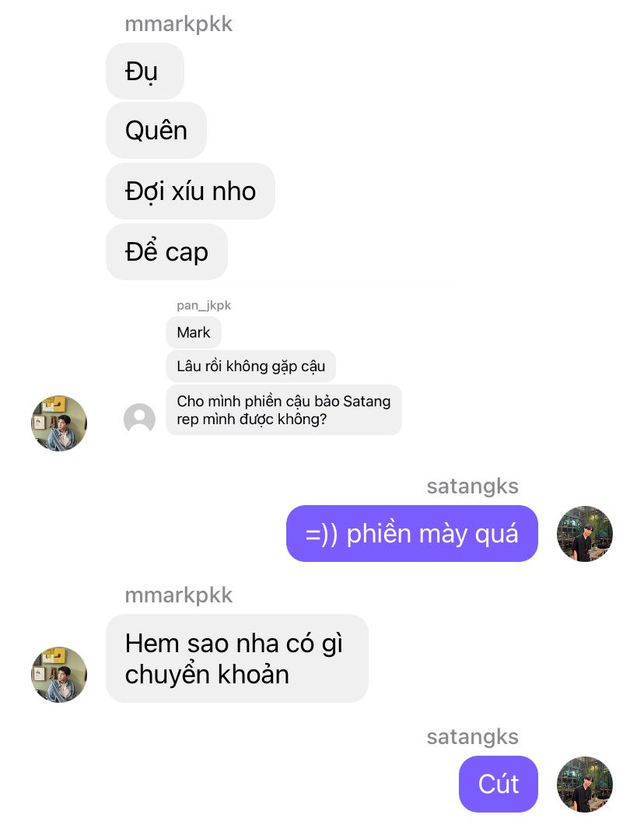Select the "Quên" message bubble
This screenshot has width=644, height=839.
click(x=156, y=131)
